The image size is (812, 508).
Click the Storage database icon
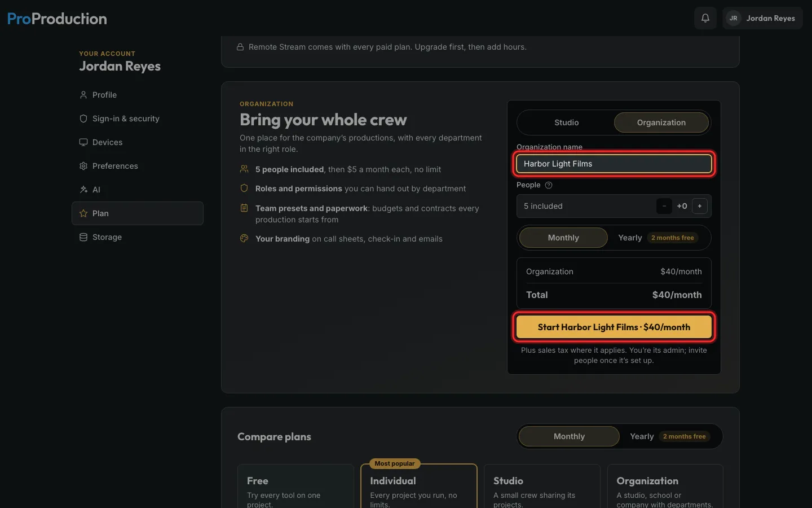(x=83, y=237)
